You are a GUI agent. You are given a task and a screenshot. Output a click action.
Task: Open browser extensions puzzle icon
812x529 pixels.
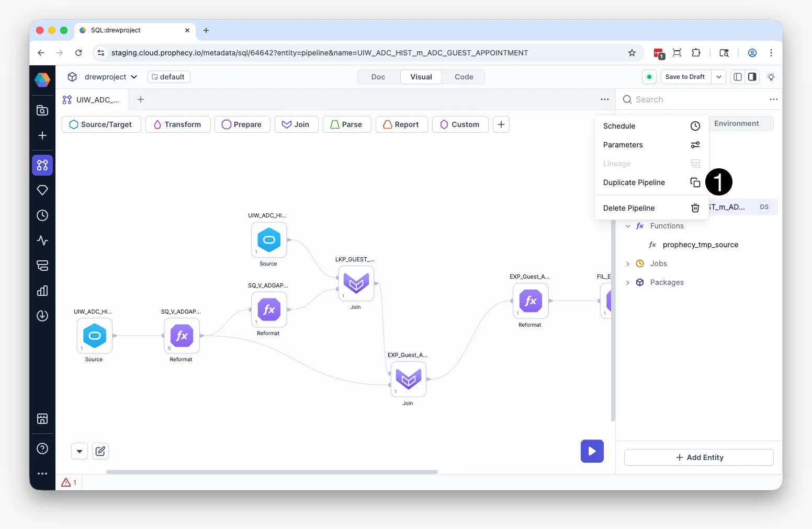coord(696,53)
